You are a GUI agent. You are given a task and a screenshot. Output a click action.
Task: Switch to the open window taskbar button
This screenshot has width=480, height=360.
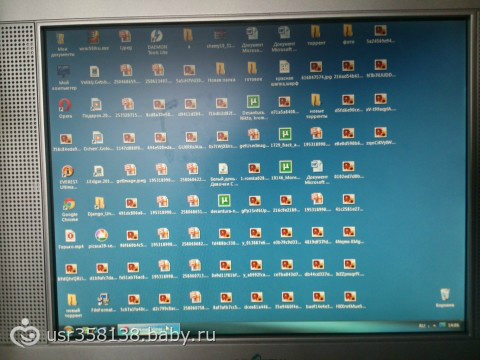click(149, 329)
